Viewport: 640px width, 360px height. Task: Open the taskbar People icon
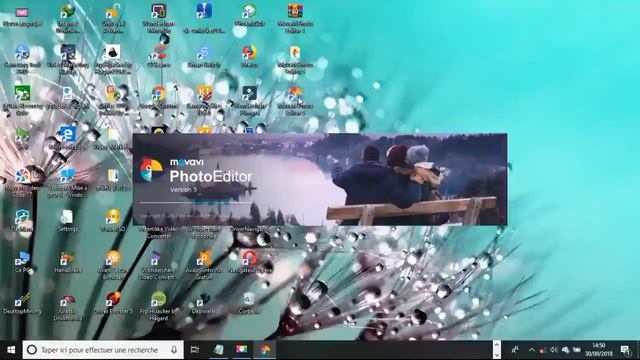[x=515, y=350]
